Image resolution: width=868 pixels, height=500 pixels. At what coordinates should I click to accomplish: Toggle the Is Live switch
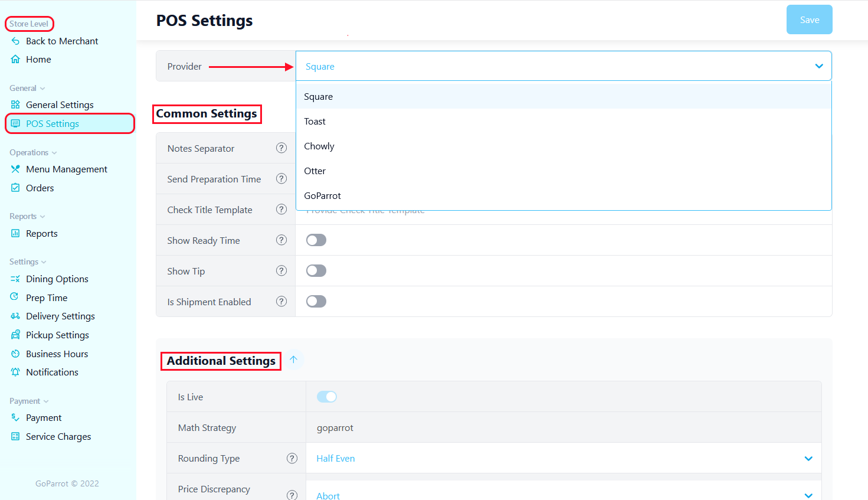327,397
